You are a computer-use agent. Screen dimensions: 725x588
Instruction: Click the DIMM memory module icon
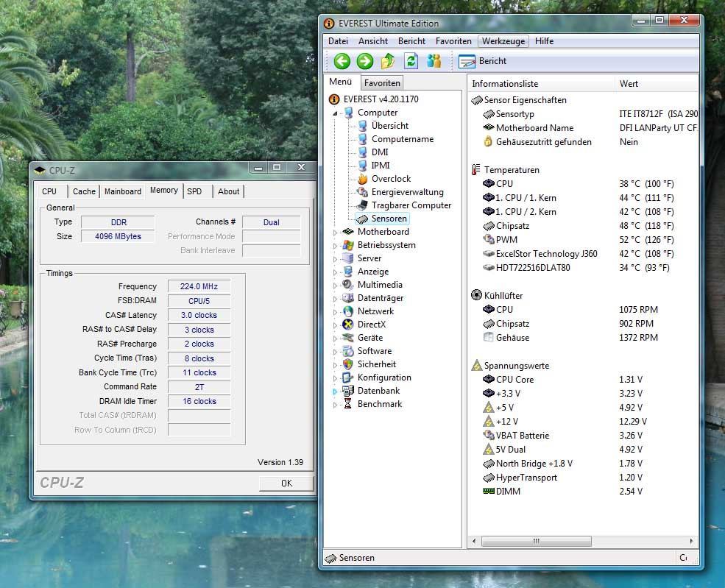click(489, 491)
